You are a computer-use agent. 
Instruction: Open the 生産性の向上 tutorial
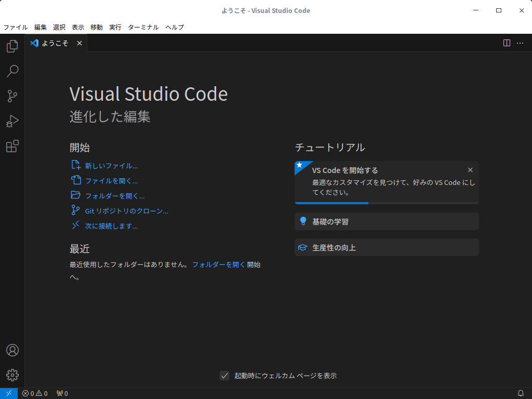coord(387,247)
